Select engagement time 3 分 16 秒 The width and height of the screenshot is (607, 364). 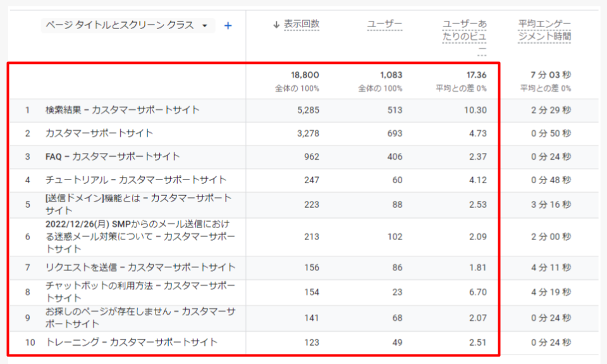[551, 205]
